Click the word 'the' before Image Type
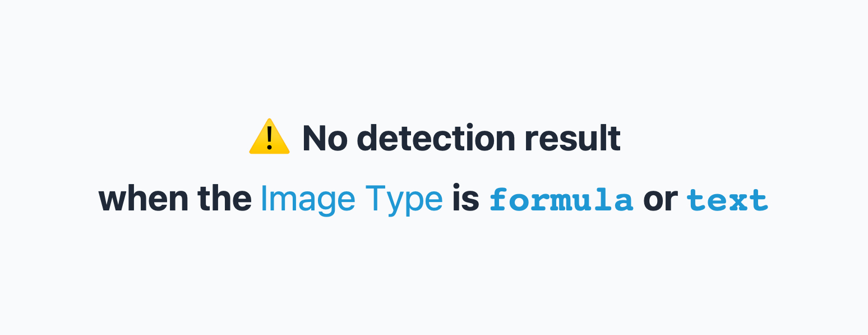868x335 pixels. point(224,199)
